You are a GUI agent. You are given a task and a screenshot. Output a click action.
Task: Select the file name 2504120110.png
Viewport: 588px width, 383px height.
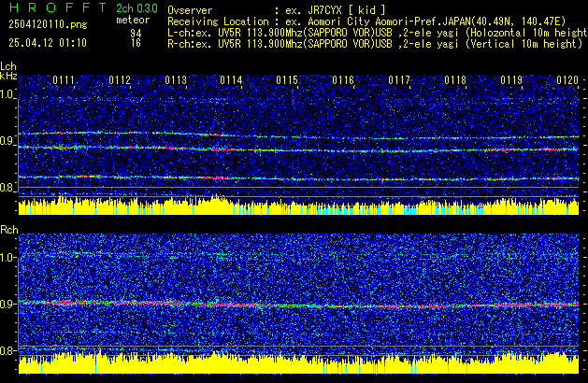point(48,24)
